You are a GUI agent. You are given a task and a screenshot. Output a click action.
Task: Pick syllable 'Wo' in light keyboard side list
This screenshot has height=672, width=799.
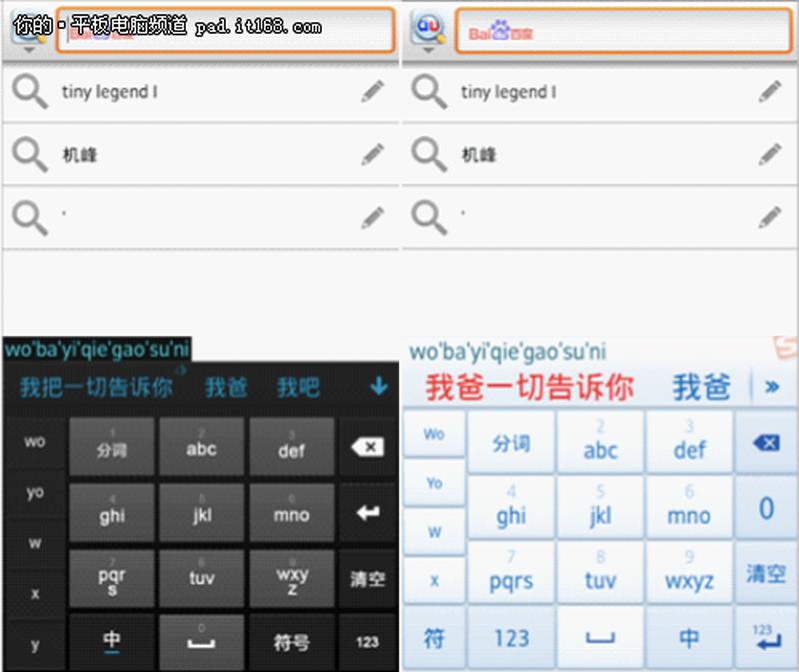(434, 434)
